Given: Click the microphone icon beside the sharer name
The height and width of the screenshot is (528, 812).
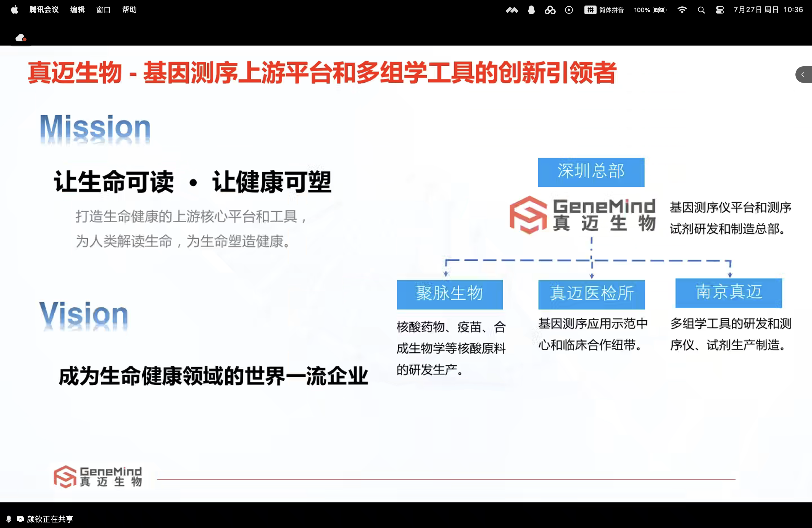Looking at the screenshot, I should coord(9,519).
